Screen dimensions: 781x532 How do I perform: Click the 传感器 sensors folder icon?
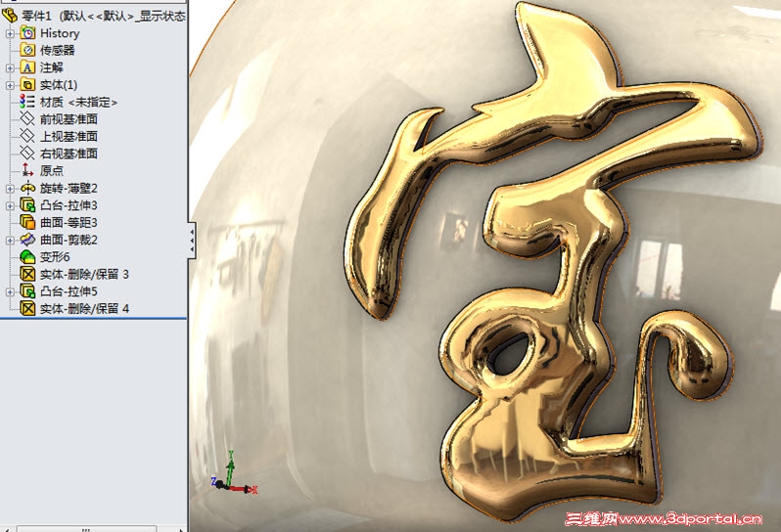(x=27, y=50)
